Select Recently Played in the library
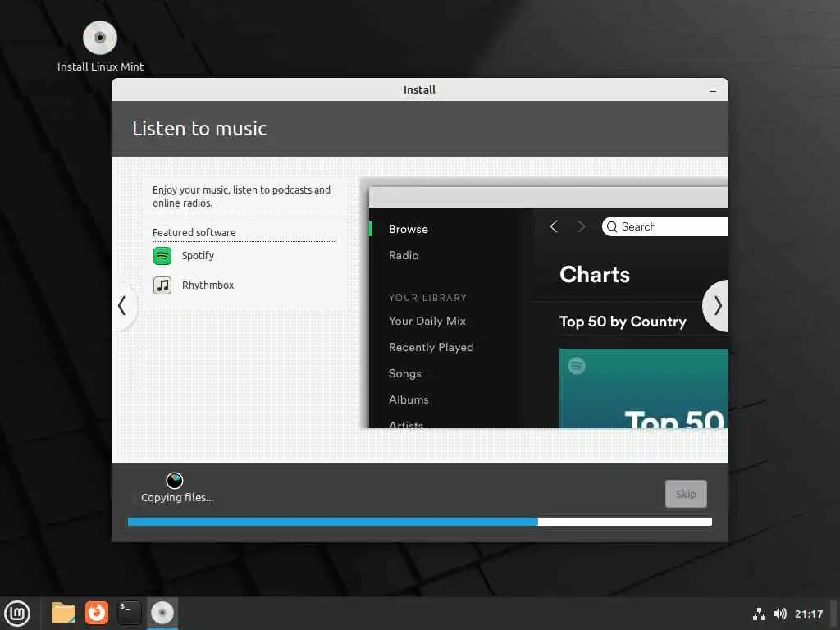840x630 pixels. pyautogui.click(x=431, y=347)
